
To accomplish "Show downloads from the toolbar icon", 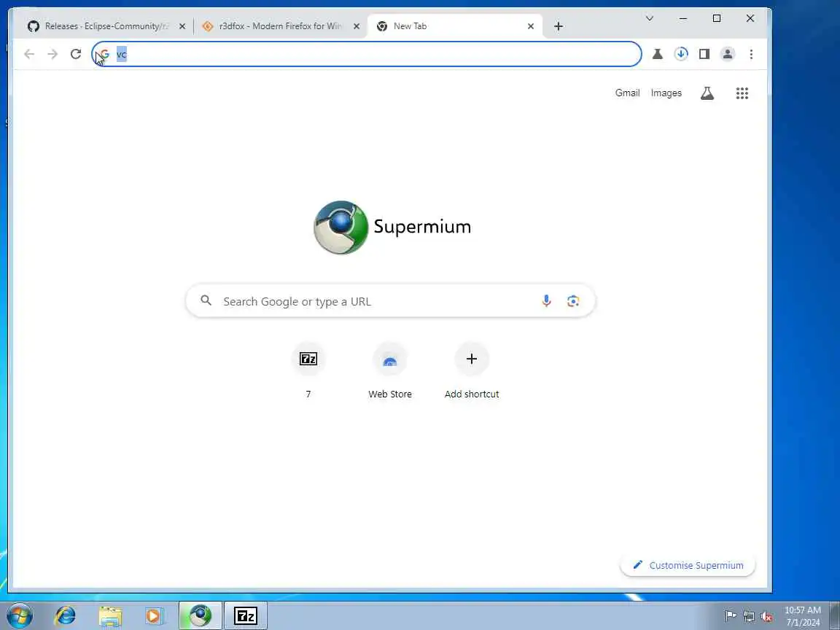I will point(681,54).
